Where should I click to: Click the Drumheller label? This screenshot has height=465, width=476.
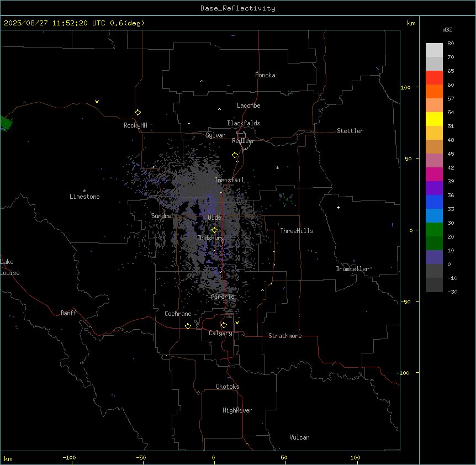coord(352,269)
